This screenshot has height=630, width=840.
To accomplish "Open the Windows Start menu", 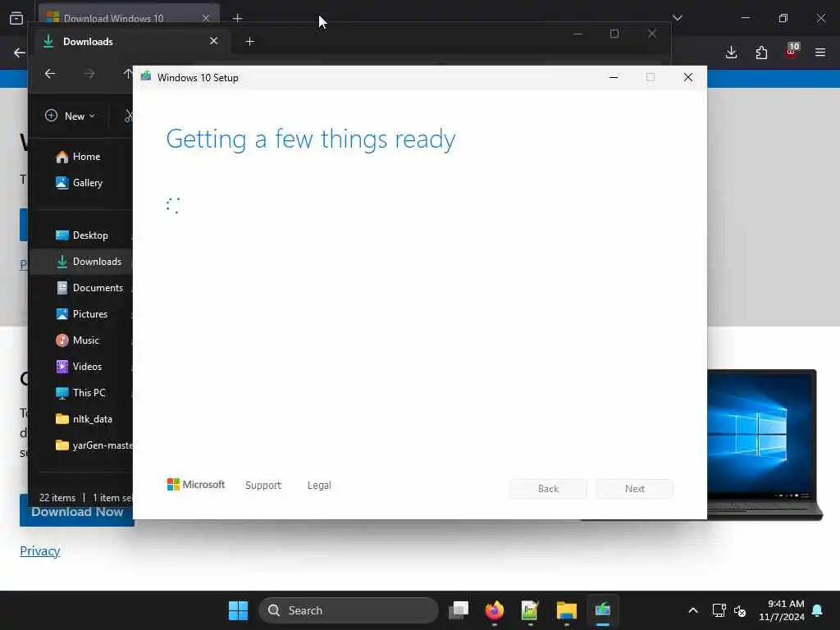I will (x=239, y=610).
